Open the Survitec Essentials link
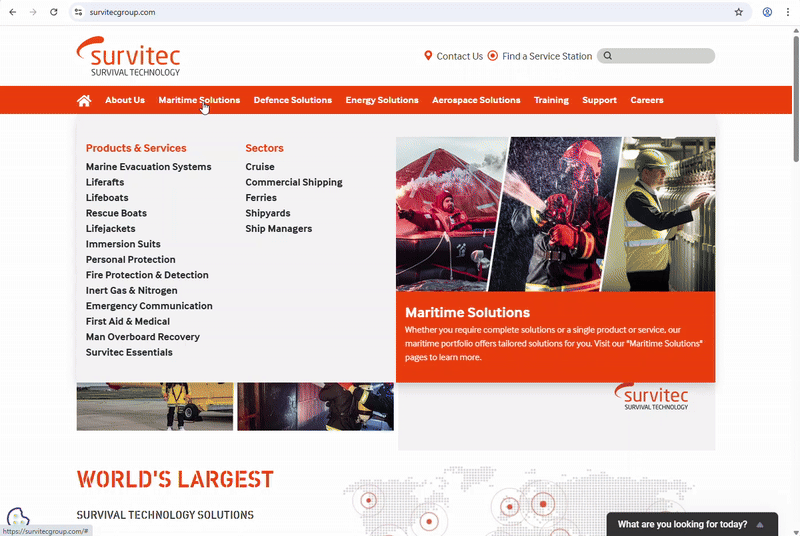The width and height of the screenshot is (800, 536). point(129,352)
